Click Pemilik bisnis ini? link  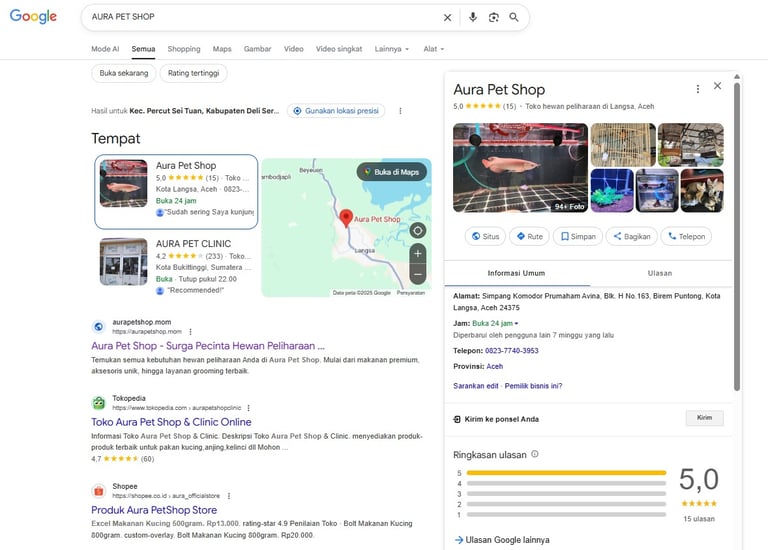point(533,386)
